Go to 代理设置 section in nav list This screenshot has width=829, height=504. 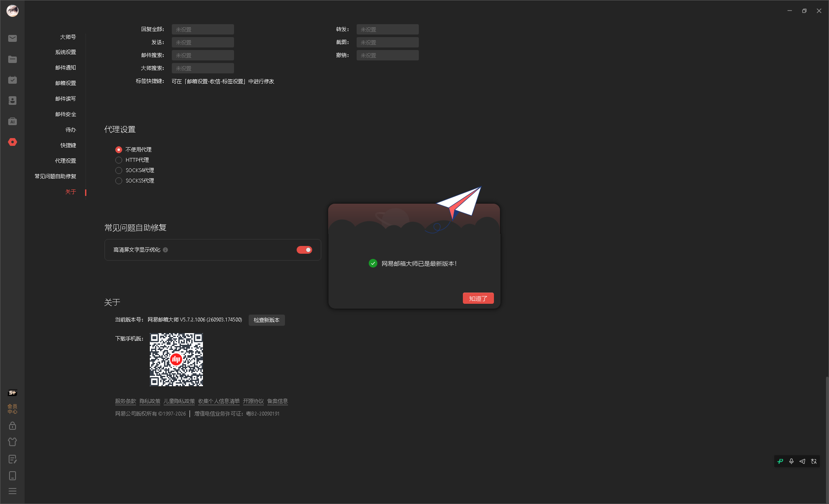[x=65, y=161]
